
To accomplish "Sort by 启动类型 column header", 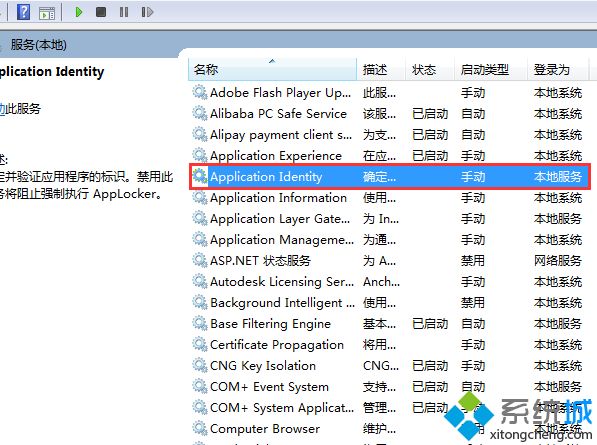I will [x=491, y=70].
